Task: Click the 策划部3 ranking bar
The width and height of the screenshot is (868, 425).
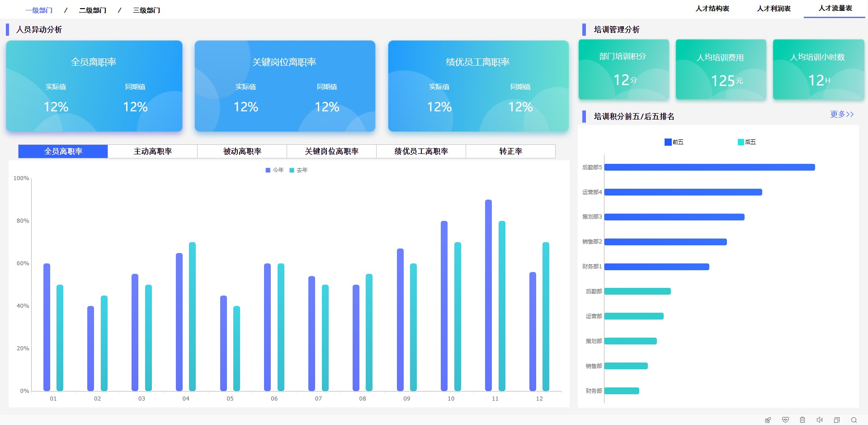Action: [675, 217]
